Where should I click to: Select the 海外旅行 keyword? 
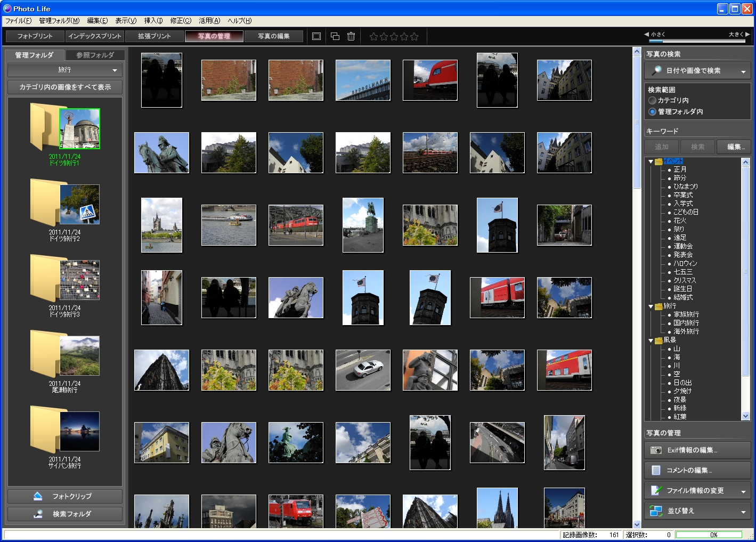point(686,331)
